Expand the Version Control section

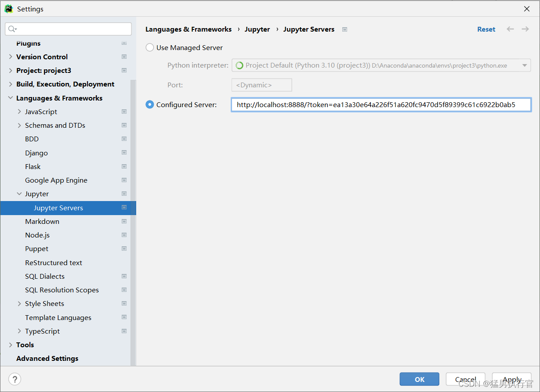11,57
